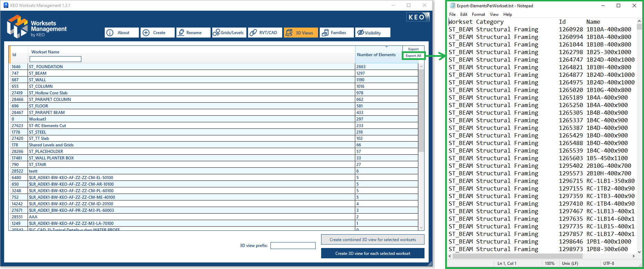Open the Notepad Edit menu
Screen dimensions: 644x269
[464, 14]
